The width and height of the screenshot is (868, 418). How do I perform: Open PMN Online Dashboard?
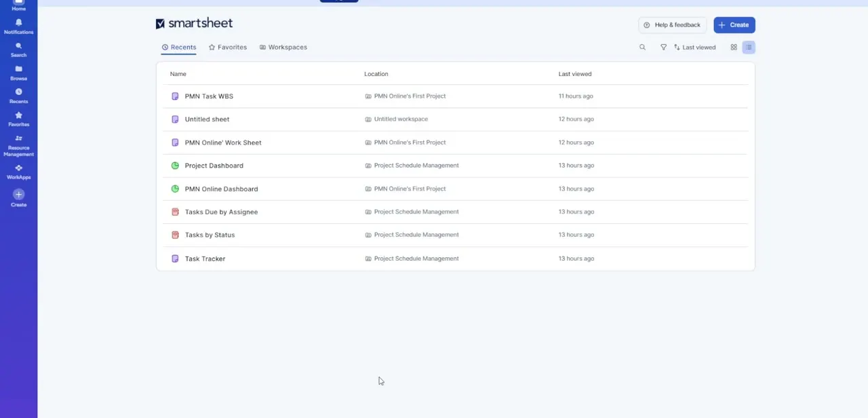coord(221,189)
